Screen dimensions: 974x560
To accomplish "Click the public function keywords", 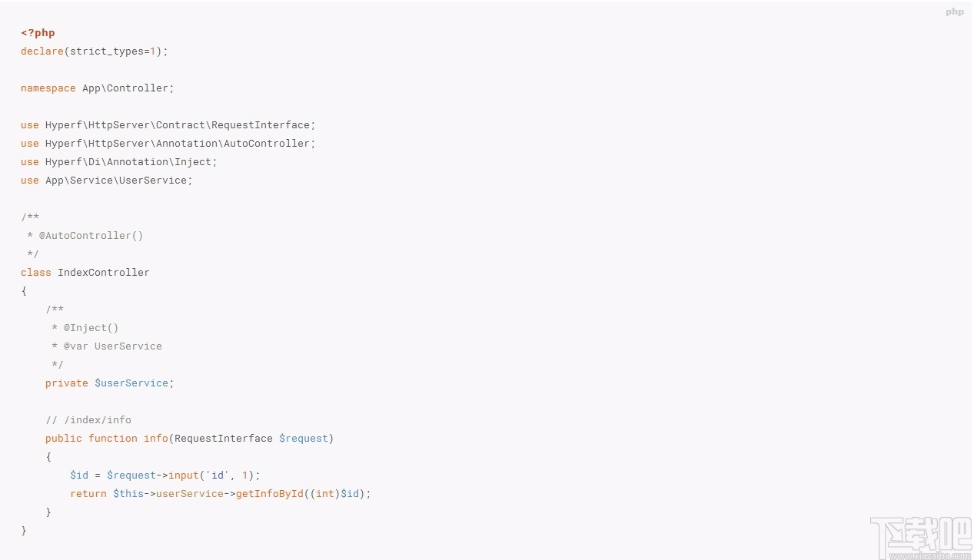I will coord(91,439).
